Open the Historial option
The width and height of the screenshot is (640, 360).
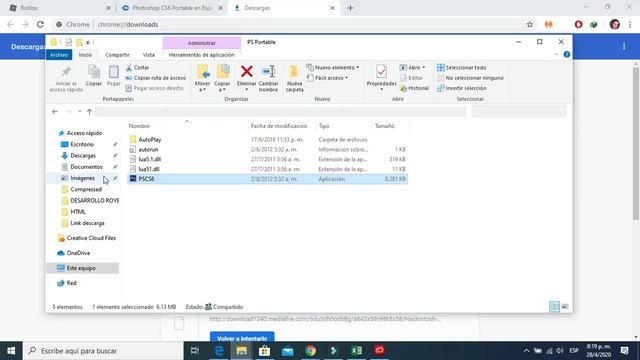tap(414, 88)
